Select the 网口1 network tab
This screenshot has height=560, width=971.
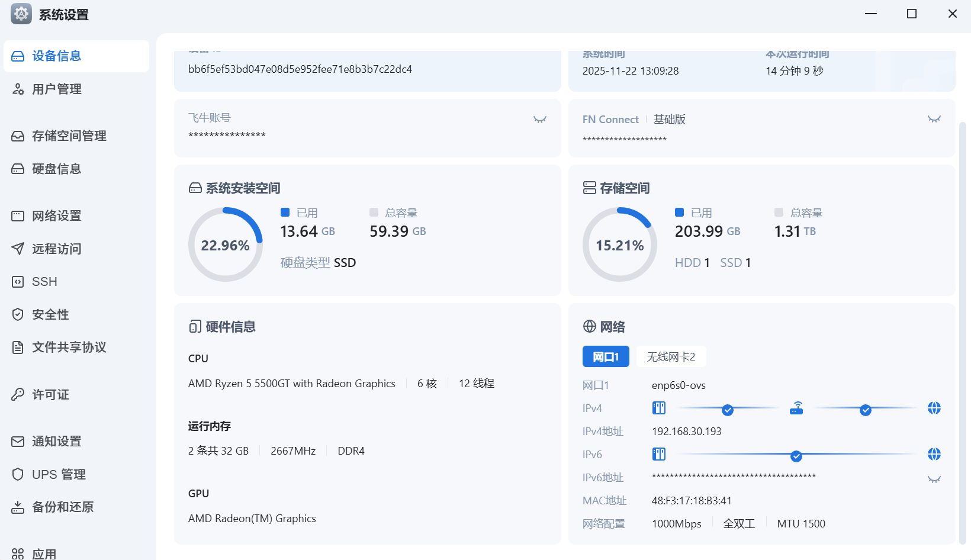605,357
